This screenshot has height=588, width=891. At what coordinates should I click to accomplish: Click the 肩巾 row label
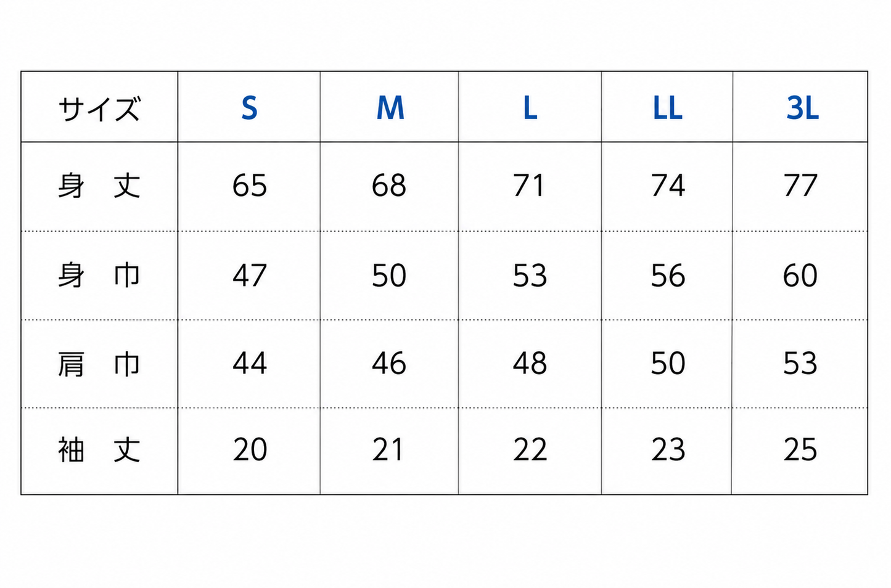(x=99, y=364)
